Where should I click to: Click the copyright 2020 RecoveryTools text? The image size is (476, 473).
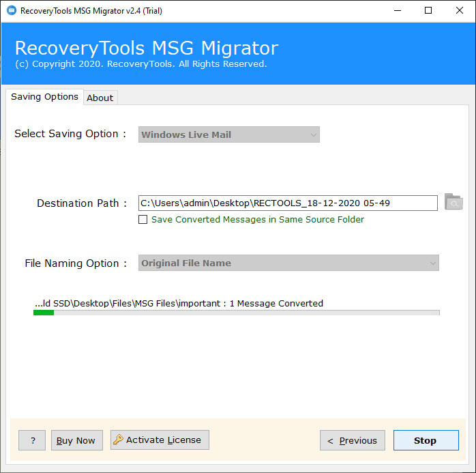click(141, 63)
